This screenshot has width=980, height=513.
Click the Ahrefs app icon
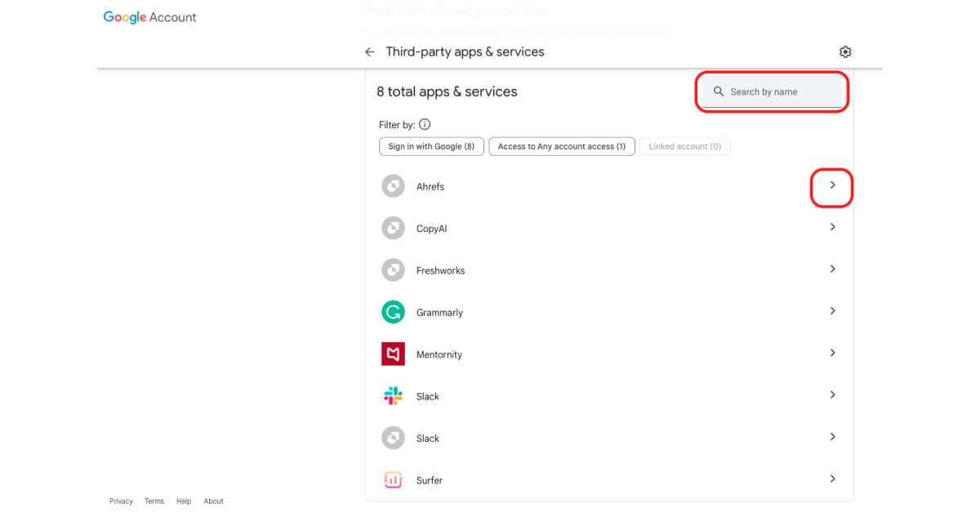(393, 186)
